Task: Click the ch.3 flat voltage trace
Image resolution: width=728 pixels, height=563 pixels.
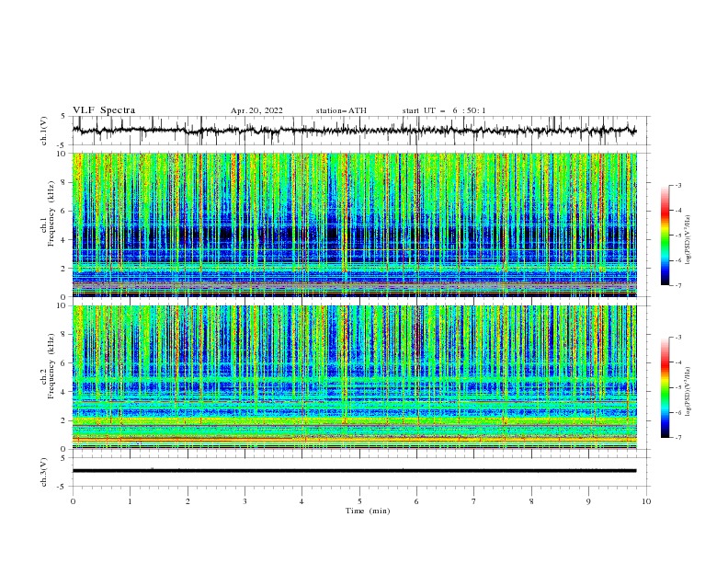Action: pos(354,471)
